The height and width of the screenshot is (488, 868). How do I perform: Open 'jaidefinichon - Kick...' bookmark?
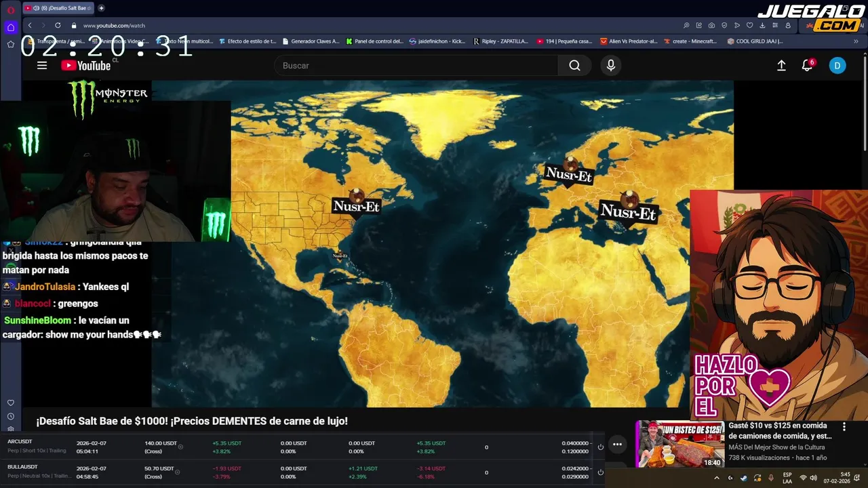pos(437,41)
